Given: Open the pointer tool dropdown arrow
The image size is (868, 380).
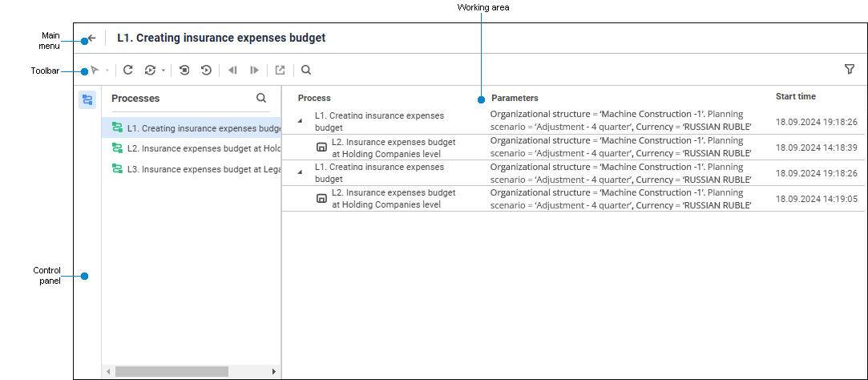Looking at the screenshot, I should 107,71.
